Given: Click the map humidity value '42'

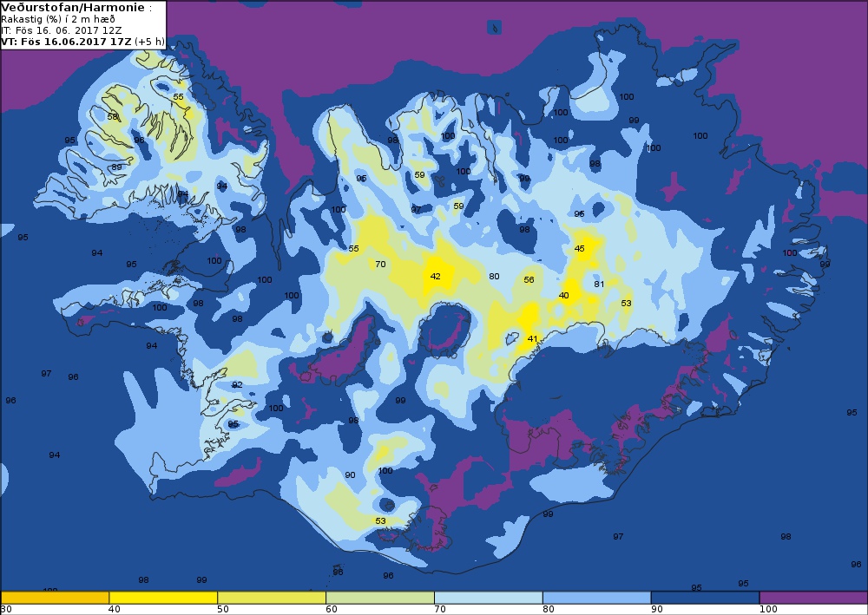Looking at the screenshot, I should (436, 276).
